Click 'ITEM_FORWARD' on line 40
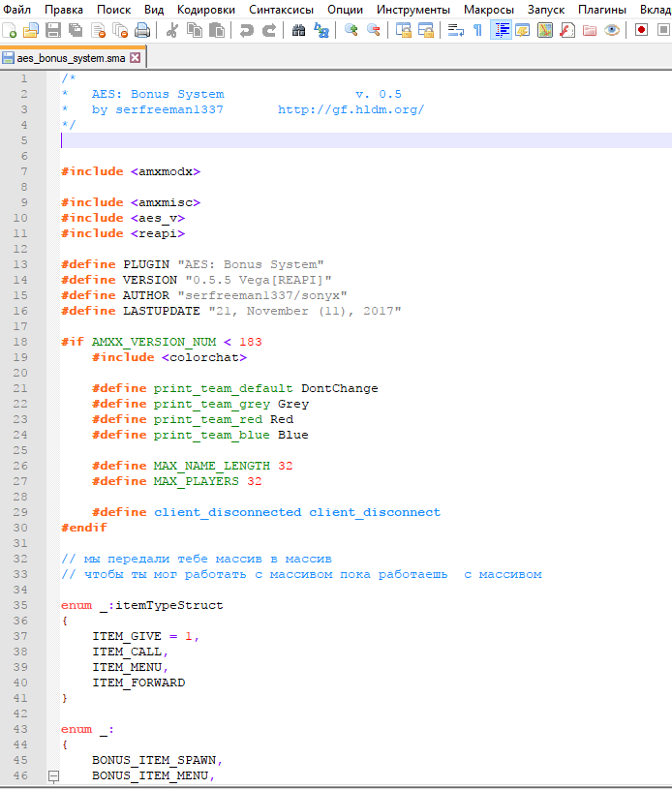The width and height of the screenshot is (672, 789). coord(138,683)
